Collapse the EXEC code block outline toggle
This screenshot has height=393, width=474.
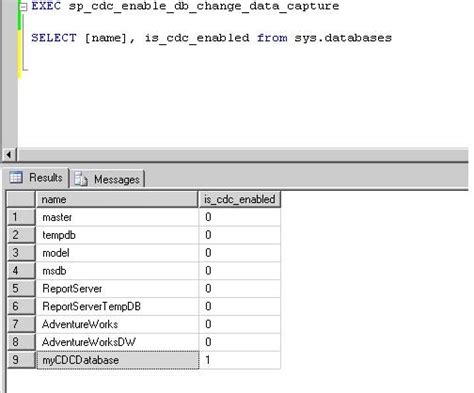click(23, 7)
